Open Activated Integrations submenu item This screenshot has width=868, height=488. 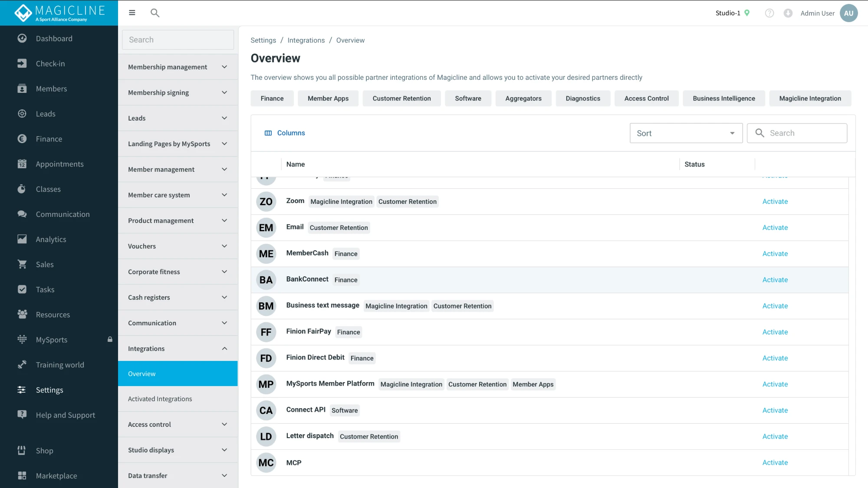tap(178, 399)
